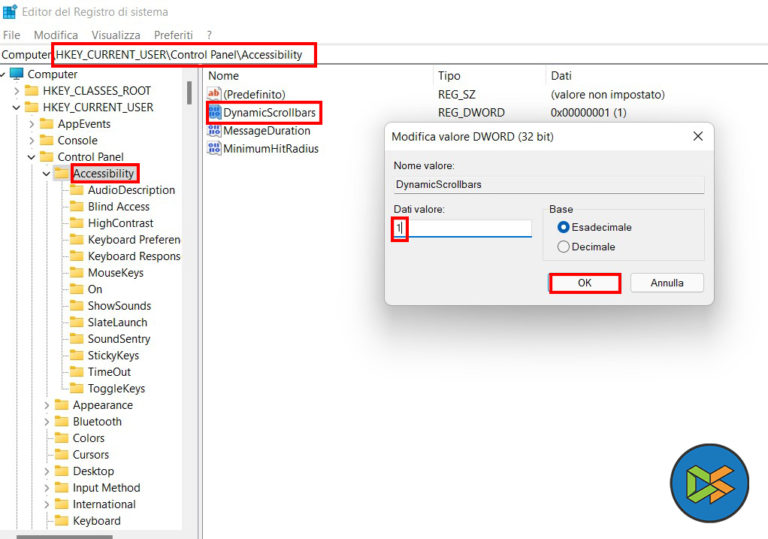Open the Modifica menu
The height and width of the screenshot is (539, 768).
point(56,35)
